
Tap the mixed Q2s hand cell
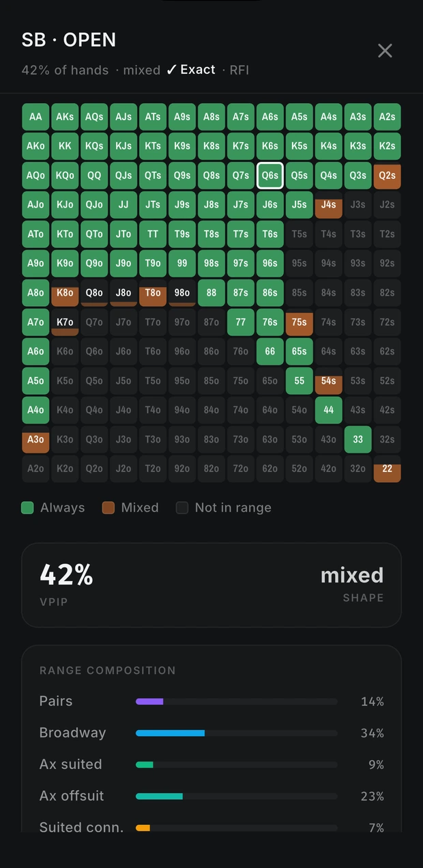coord(388,176)
